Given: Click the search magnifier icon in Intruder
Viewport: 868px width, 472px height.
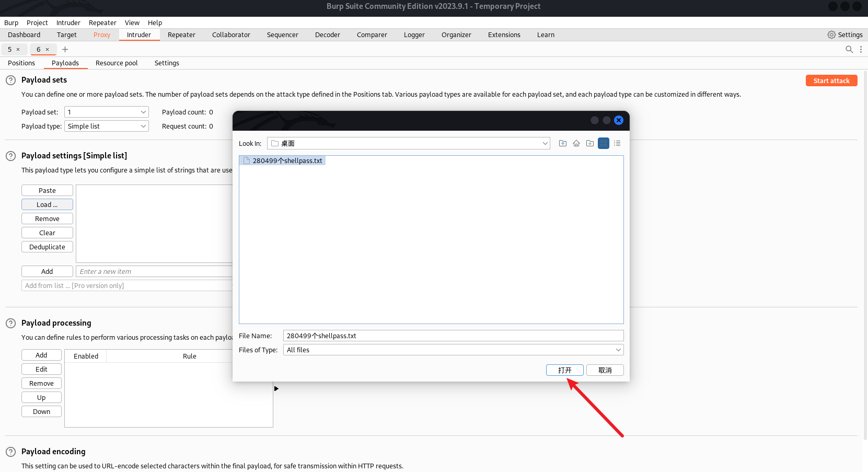Looking at the screenshot, I should (849, 49).
